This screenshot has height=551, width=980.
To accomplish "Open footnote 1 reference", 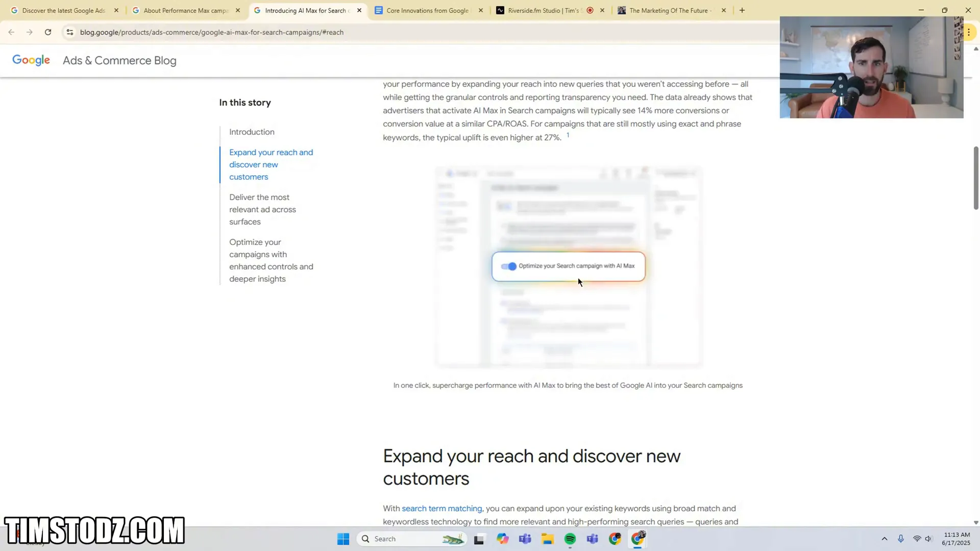I will (x=568, y=135).
